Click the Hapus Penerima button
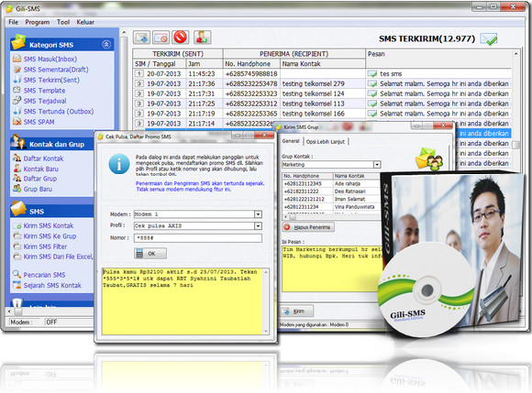532x393 pixels. click(308, 227)
